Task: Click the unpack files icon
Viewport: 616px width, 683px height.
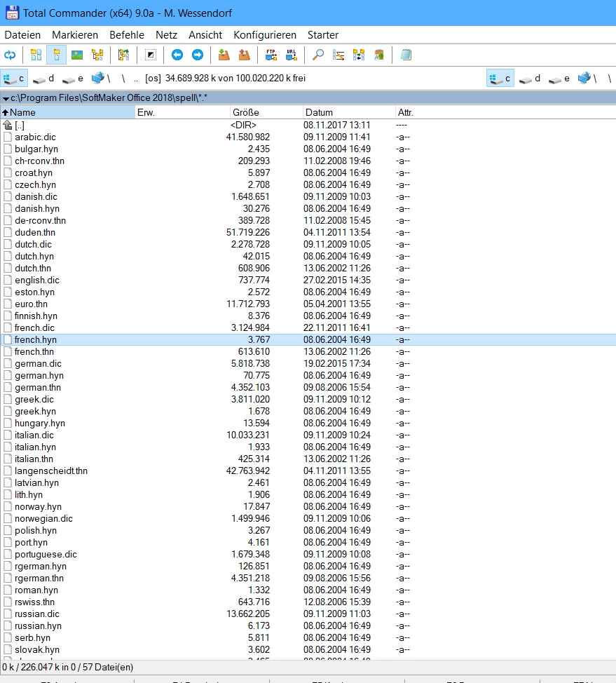Action: coord(244,55)
